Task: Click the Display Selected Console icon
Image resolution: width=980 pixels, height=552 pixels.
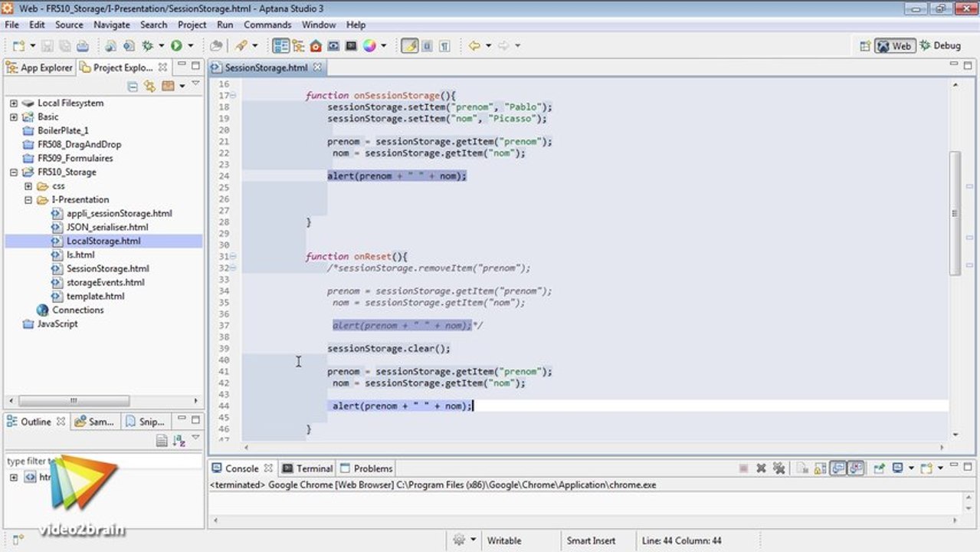Action: [897, 468]
